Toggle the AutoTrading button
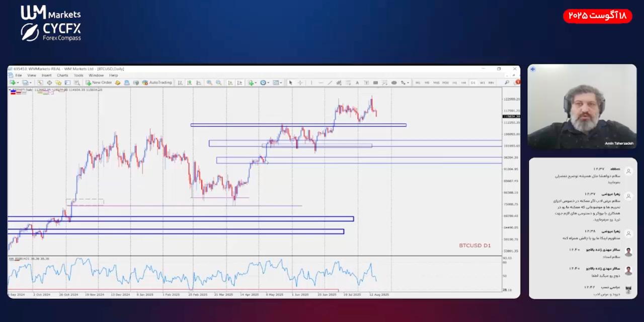This screenshot has width=644, height=322. click(157, 83)
